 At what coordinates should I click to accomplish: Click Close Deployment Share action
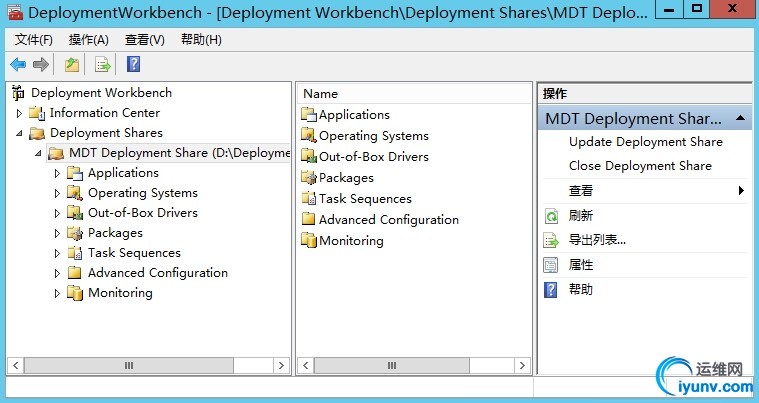pyautogui.click(x=640, y=166)
